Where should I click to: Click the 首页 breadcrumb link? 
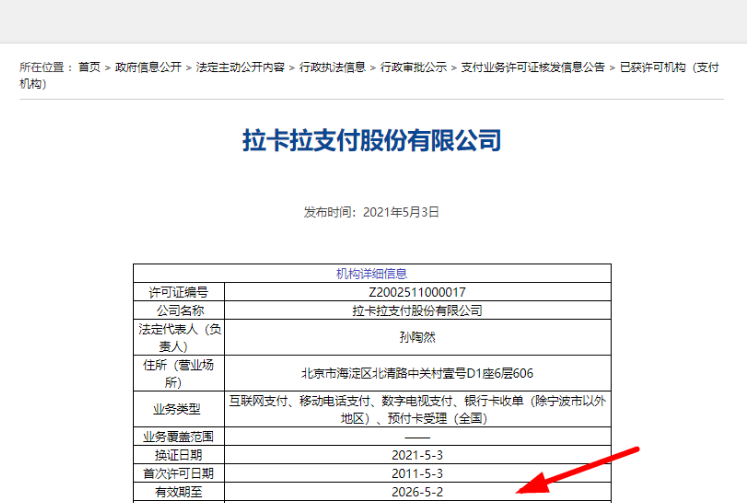90,67
